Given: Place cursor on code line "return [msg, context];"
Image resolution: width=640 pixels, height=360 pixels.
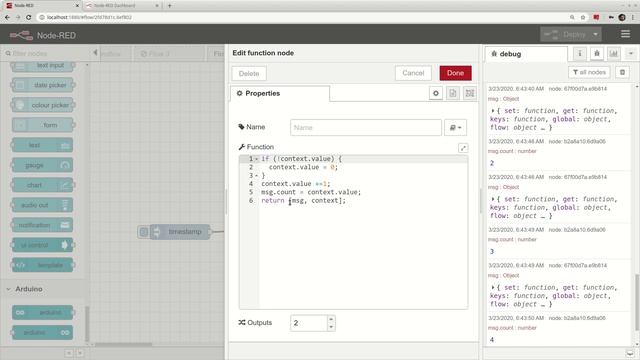Looking at the screenshot, I should click(303, 200).
